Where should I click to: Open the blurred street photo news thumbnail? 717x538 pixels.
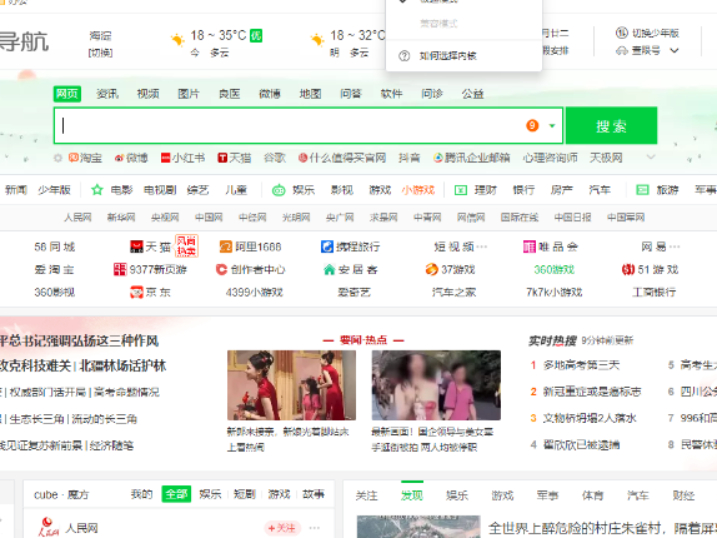pos(436,385)
